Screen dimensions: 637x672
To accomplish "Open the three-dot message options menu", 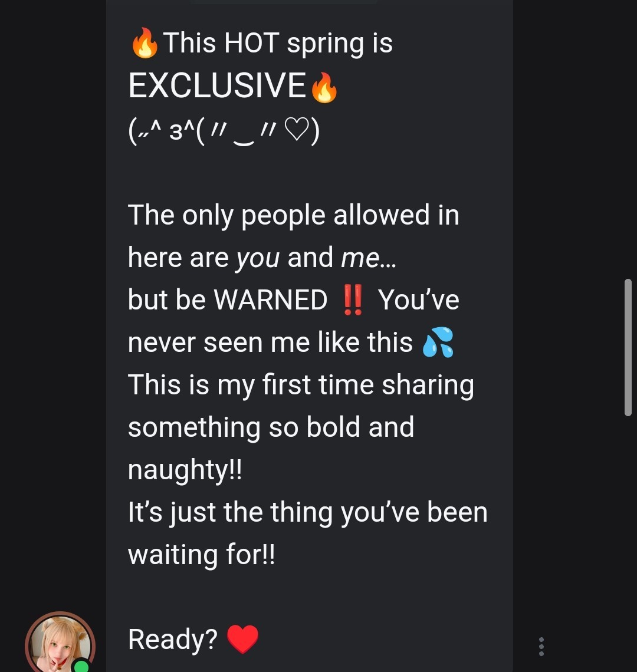I will pyautogui.click(x=541, y=647).
